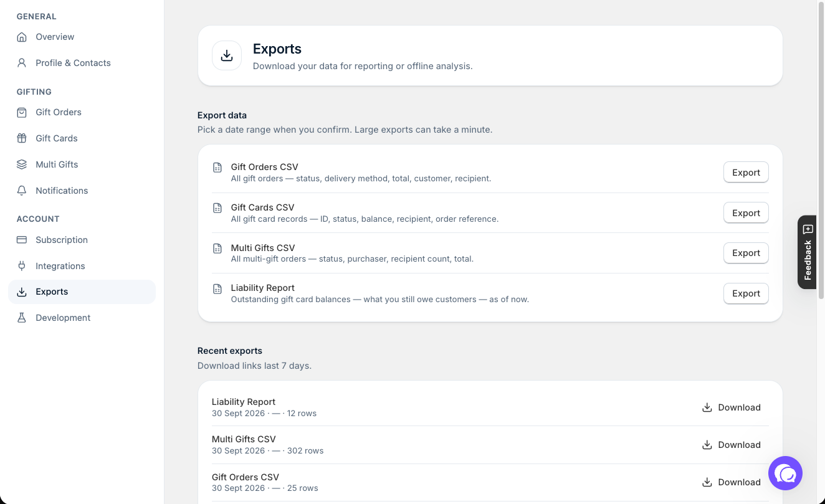Image resolution: width=825 pixels, height=504 pixels.
Task: Click download icon for recent Gift Orders CSV
Action: [x=707, y=482]
